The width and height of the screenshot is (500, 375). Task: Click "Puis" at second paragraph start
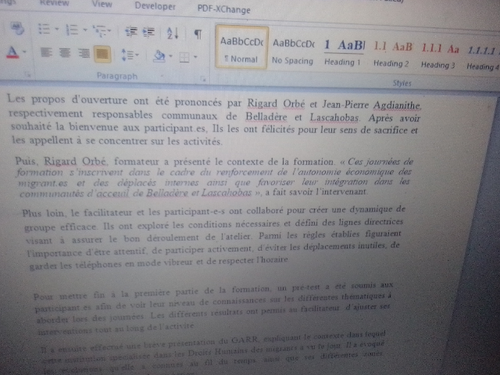pos(25,161)
